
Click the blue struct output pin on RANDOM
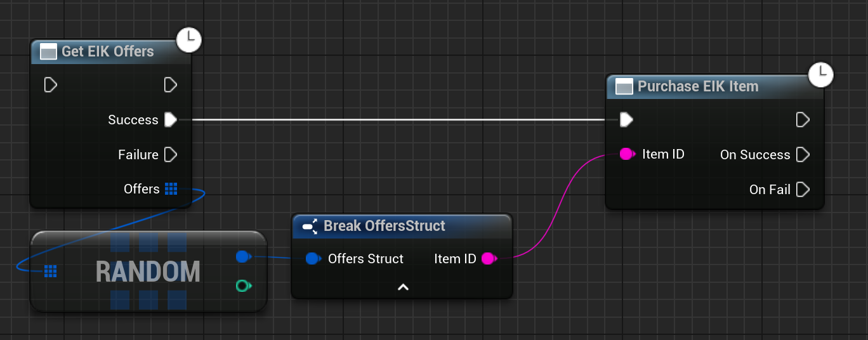(x=243, y=257)
